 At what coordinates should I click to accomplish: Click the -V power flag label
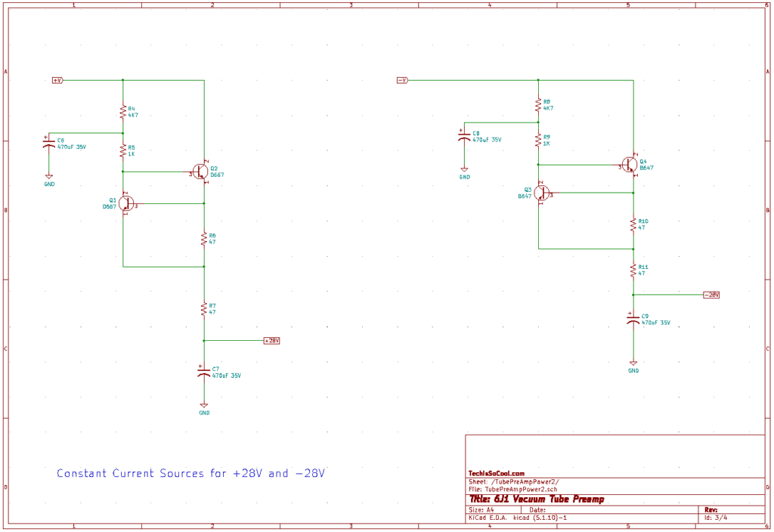(404, 79)
